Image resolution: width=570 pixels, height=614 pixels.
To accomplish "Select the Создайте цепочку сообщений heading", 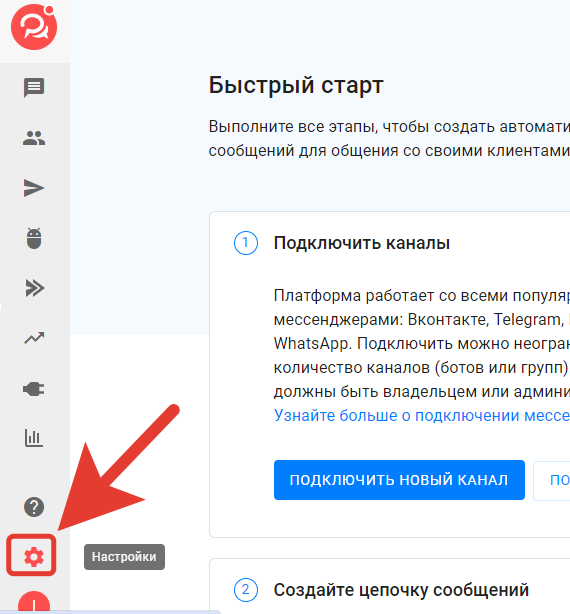I will tap(401, 590).
